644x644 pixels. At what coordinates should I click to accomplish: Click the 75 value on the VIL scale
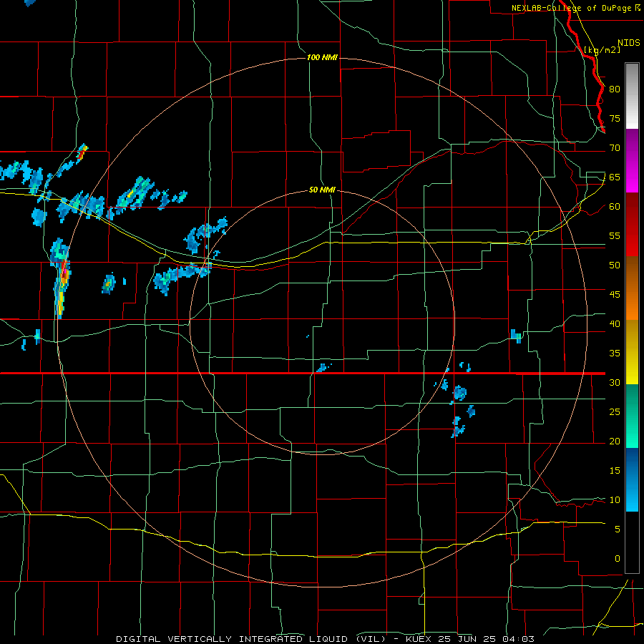click(615, 118)
